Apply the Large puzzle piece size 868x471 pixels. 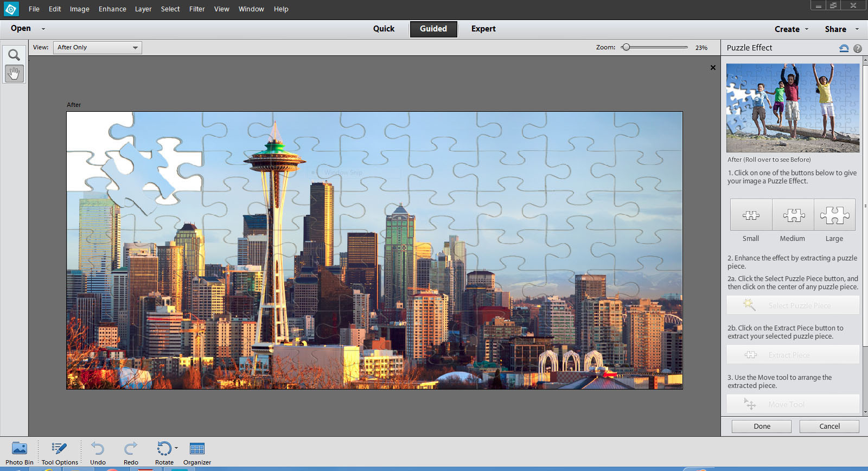[834, 215]
